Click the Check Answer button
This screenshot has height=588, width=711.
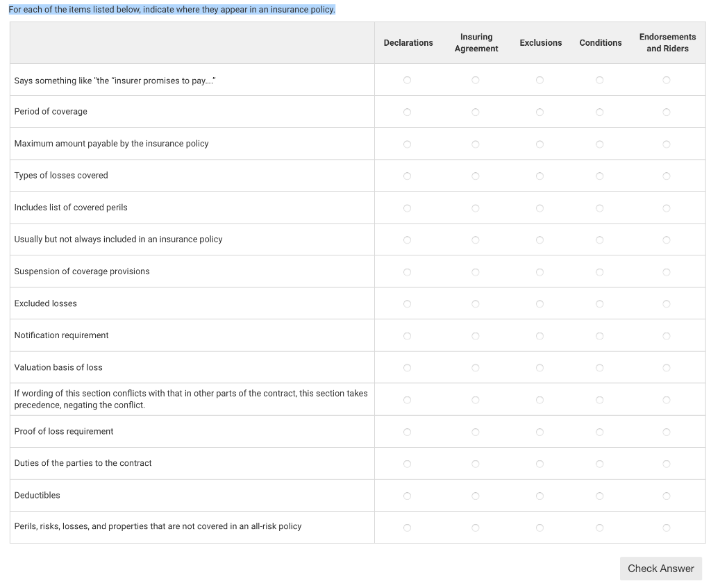[660, 568]
